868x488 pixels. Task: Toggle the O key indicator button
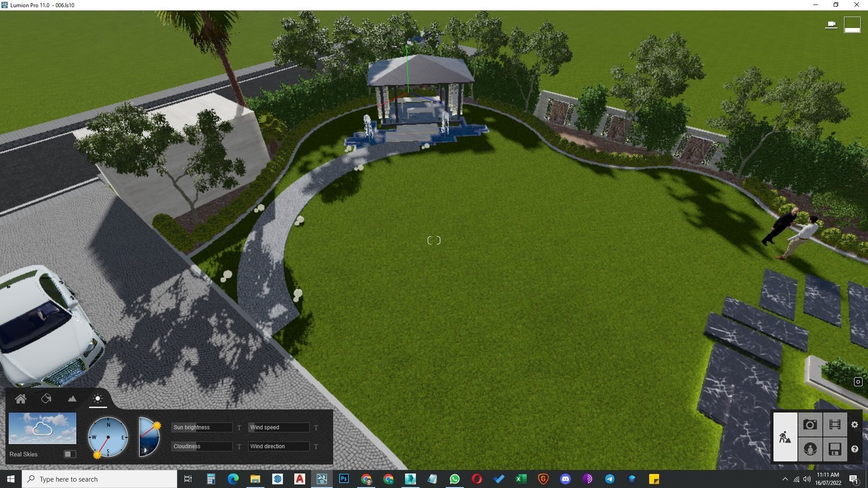(858, 382)
